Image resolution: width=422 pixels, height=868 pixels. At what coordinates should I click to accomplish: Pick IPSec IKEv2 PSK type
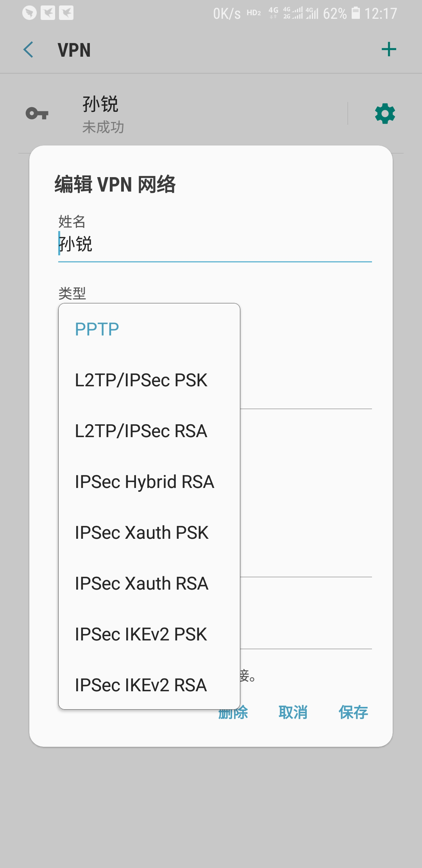[x=141, y=634]
